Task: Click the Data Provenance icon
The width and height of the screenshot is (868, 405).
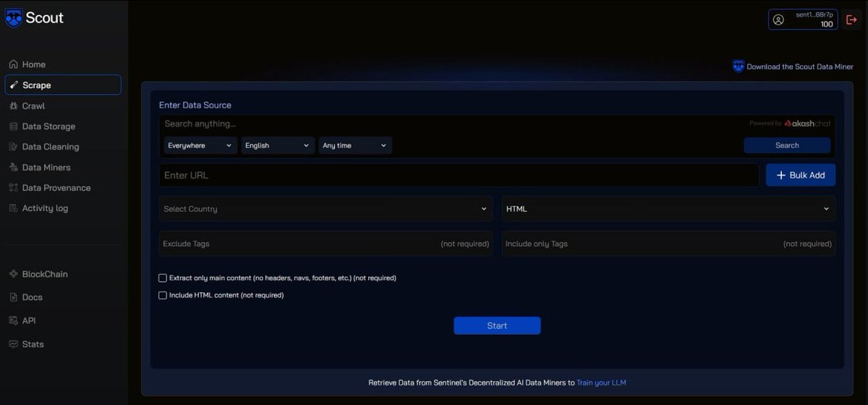Action: [13, 188]
